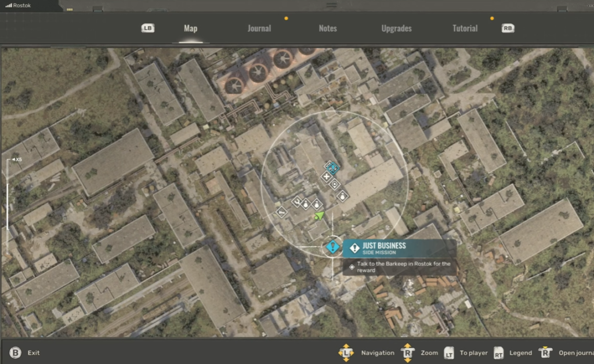Screen dimensions: 594x364
Task: Click the Zoom right-stick control icon
Action: pos(408,352)
